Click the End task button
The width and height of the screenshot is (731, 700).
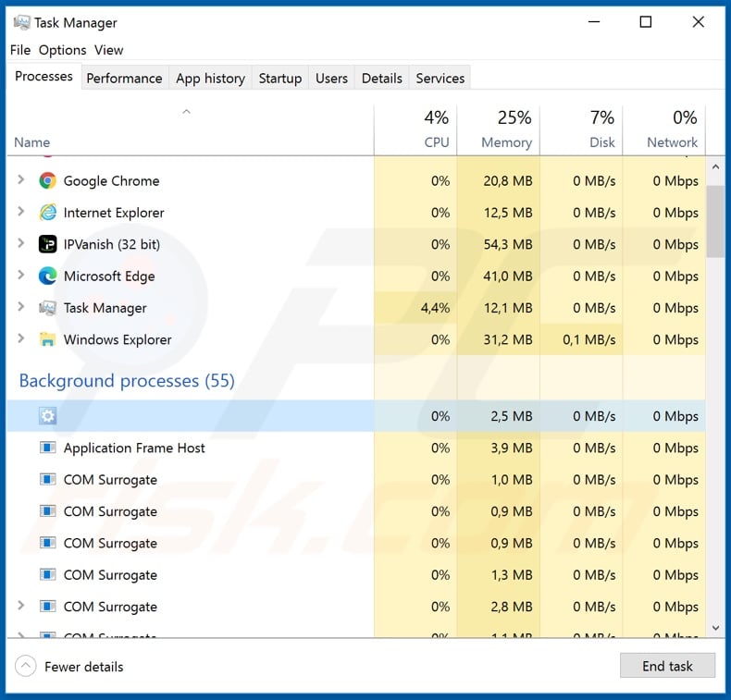(x=667, y=666)
